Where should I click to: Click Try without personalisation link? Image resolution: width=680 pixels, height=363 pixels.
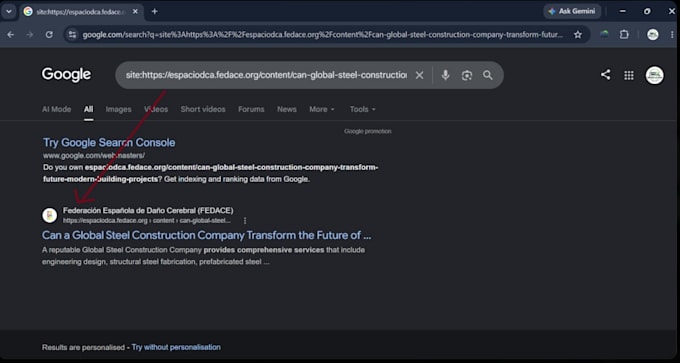[176, 347]
